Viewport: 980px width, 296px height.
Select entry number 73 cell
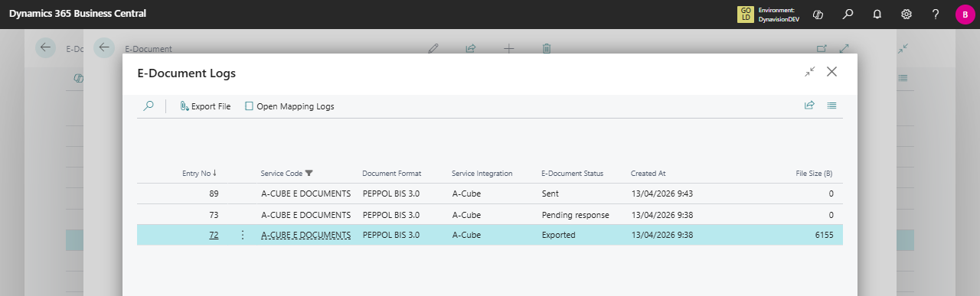click(214, 214)
